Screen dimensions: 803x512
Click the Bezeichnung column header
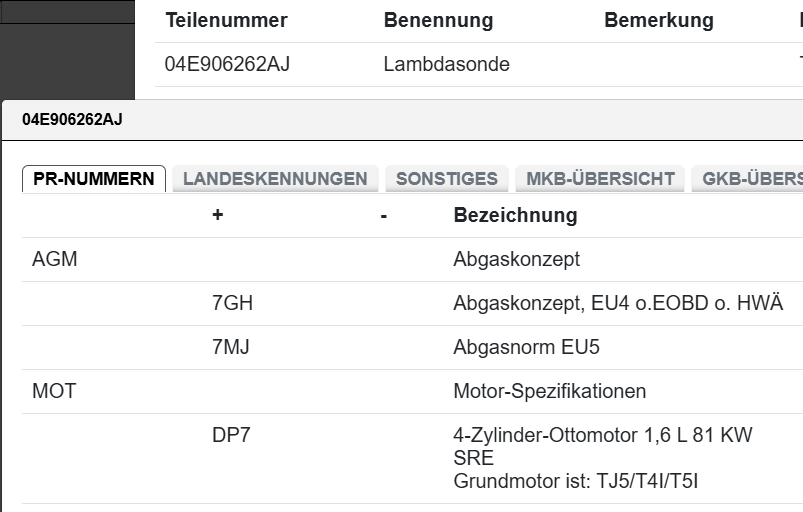click(515, 215)
